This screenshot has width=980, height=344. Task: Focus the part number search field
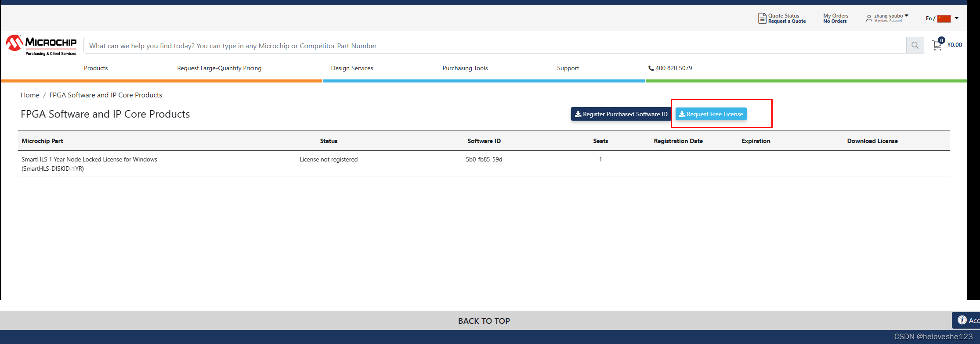pyautogui.click(x=495, y=46)
